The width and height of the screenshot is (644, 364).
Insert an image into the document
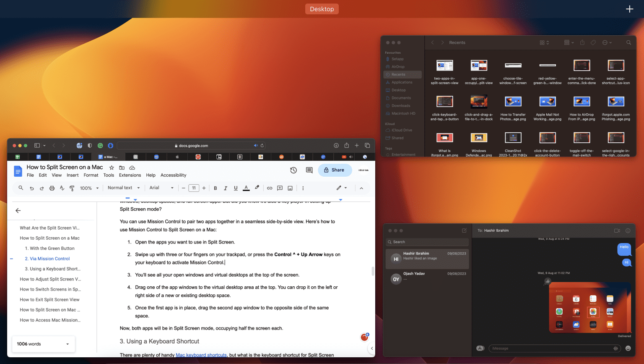tap(290, 188)
